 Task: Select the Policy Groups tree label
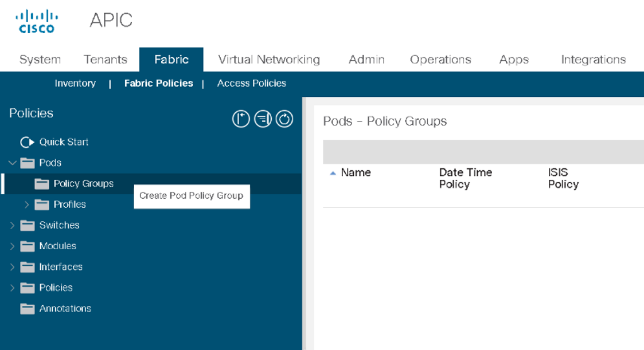click(x=83, y=184)
